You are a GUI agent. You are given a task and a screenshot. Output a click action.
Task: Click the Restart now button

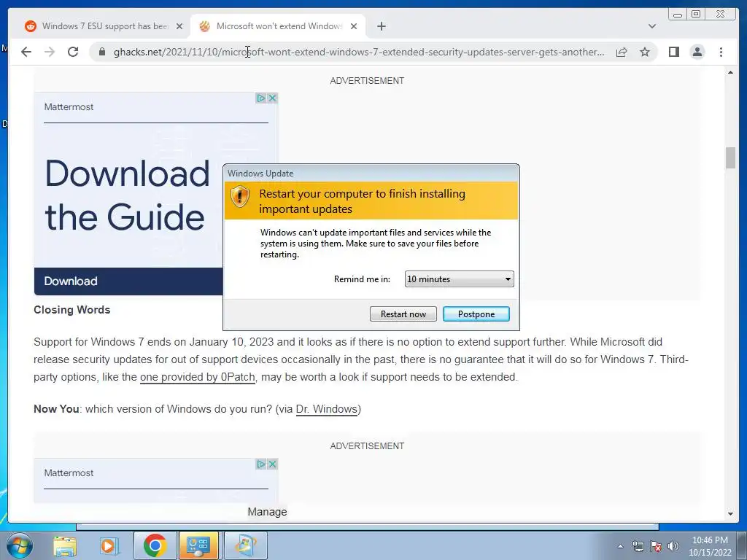403,314
